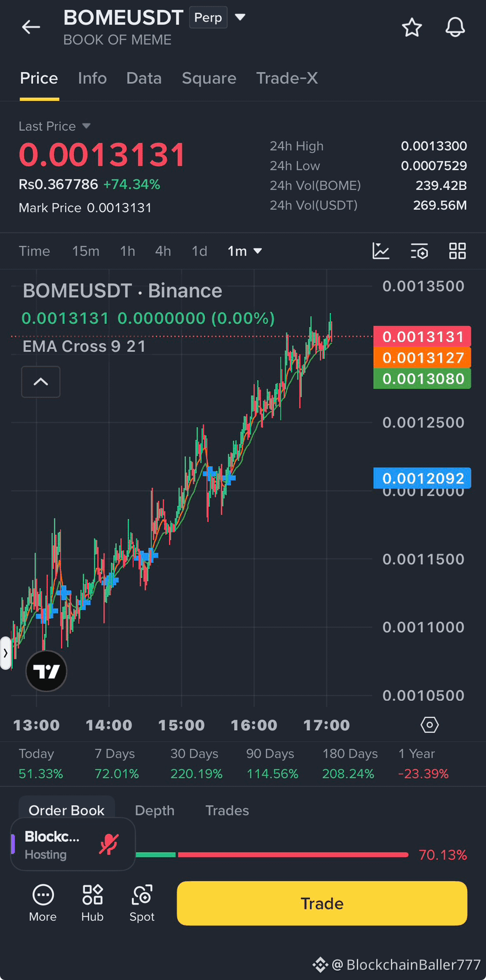The width and height of the screenshot is (486, 980).
Task: Click the large red last price 0.0013131
Action: point(102,155)
